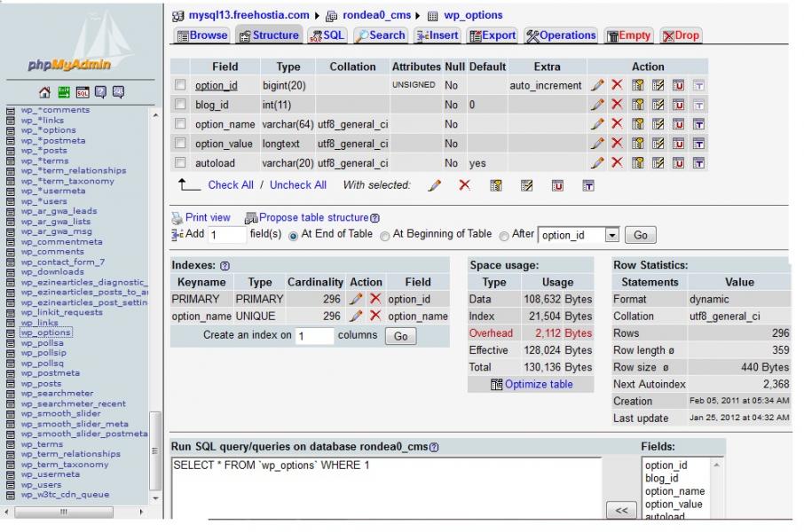Click the Drop table tab

tap(681, 35)
